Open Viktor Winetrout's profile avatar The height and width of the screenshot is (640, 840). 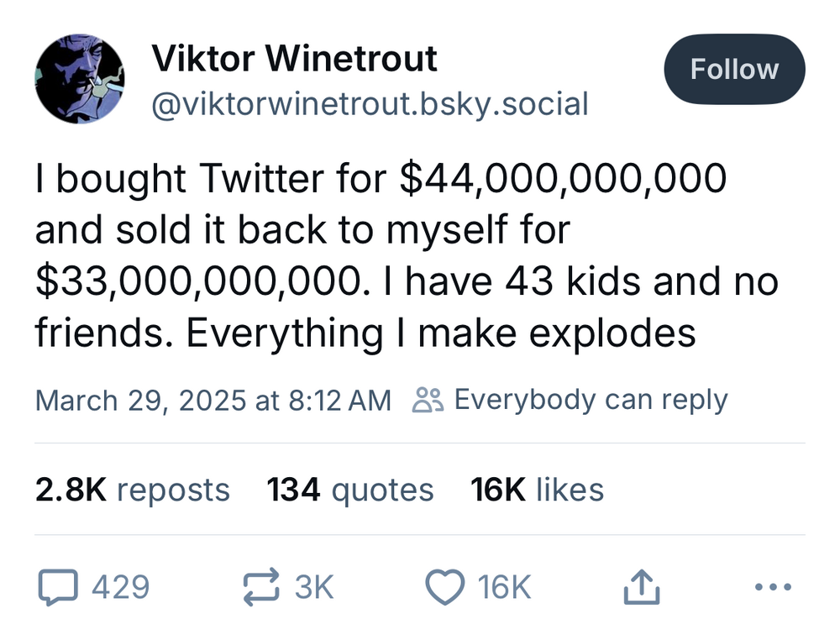80,79
